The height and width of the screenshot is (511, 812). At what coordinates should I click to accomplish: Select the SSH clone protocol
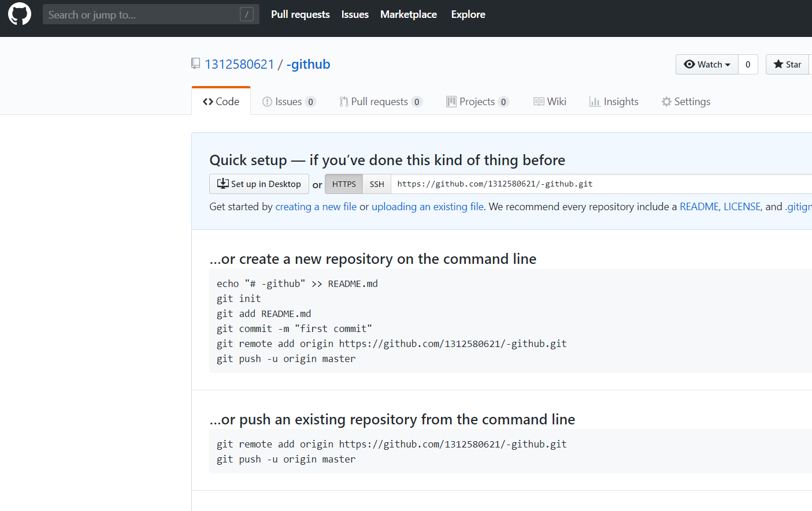377,184
